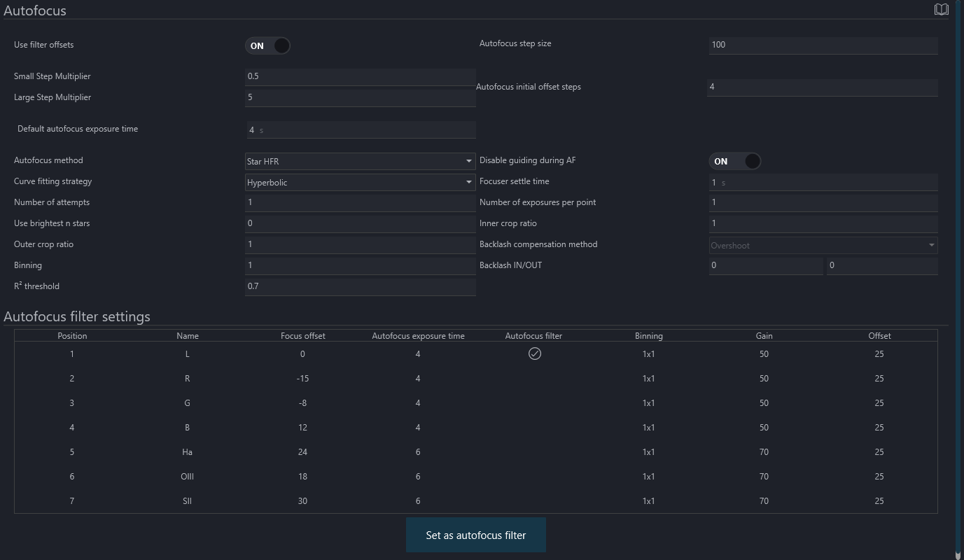The width and height of the screenshot is (964, 560).
Task: Click the 0 focus offset for L
Action: (302, 354)
